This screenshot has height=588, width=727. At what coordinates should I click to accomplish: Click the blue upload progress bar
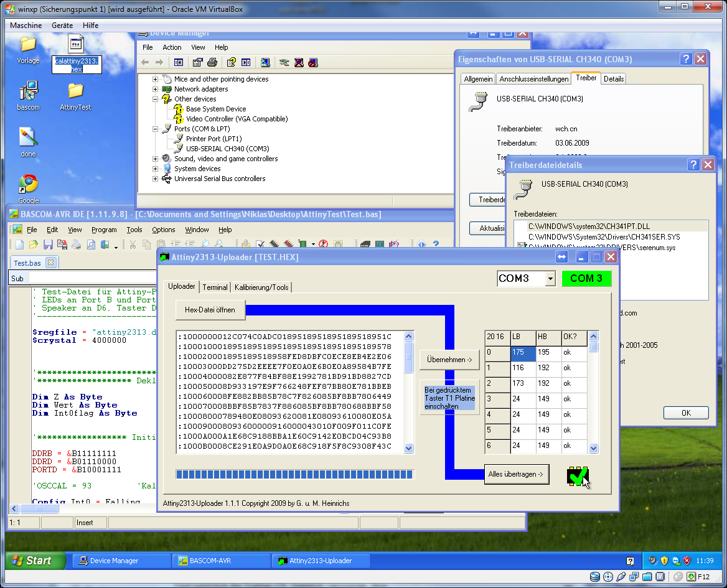point(294,474)
